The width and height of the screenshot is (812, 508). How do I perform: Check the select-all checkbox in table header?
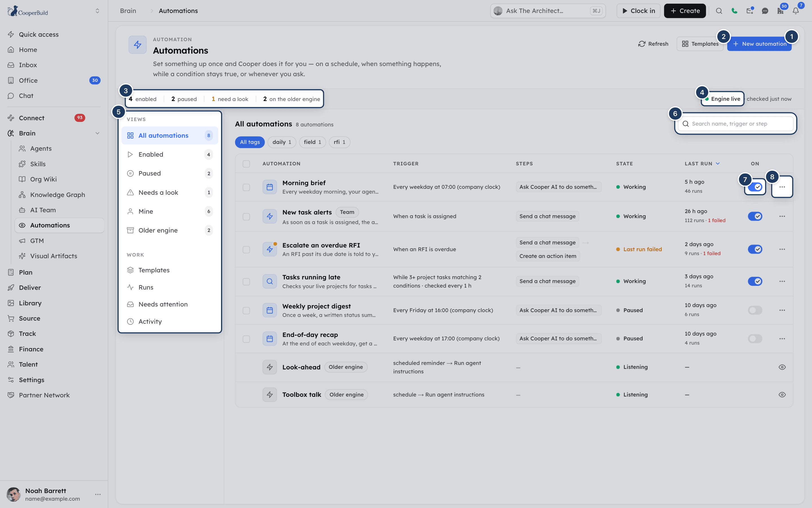pos(246,164)
